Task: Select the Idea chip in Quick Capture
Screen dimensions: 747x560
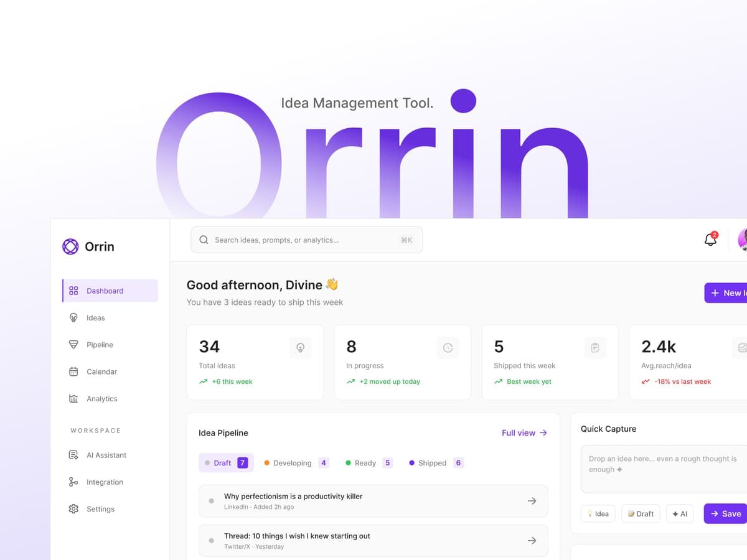Action: 598,513
